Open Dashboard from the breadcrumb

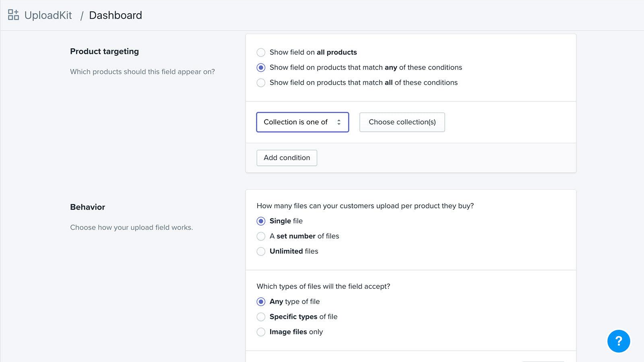pos(116,15)
